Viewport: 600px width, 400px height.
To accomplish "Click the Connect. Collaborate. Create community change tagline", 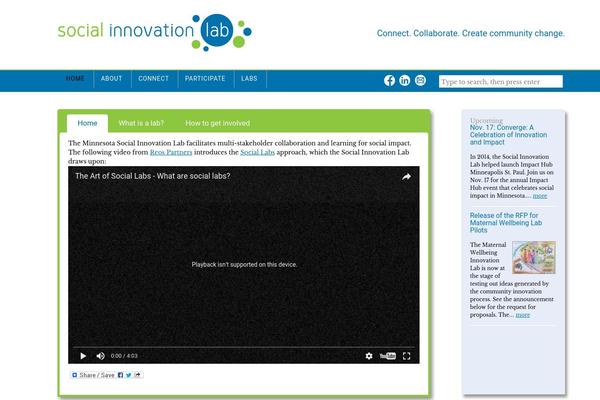I will 471,33.
